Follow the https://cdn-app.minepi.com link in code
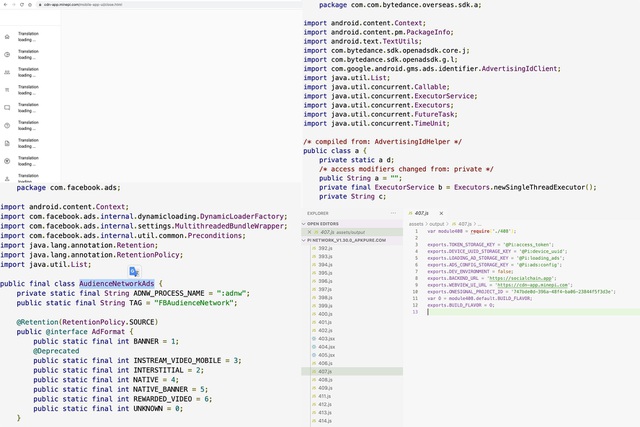Screen dimensions: 640x427 (532, 285)
